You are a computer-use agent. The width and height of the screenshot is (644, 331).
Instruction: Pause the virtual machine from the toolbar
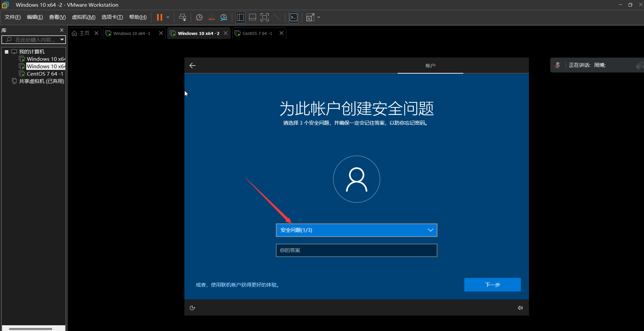click(159, 17)
